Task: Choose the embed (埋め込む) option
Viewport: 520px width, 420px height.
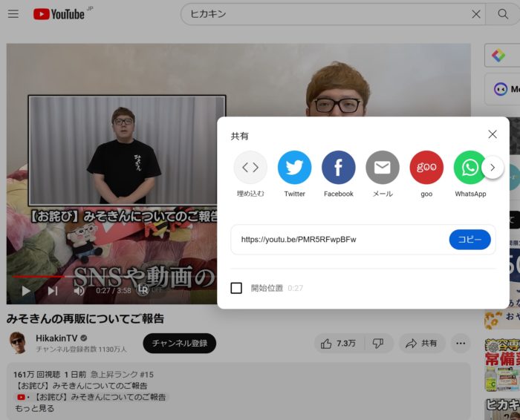Action: tap(250, 174)
